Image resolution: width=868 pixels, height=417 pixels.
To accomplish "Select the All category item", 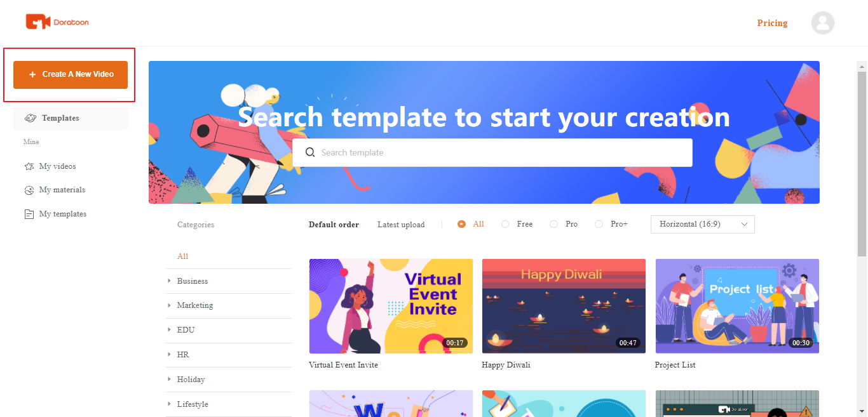I will [x=182, y=256].
